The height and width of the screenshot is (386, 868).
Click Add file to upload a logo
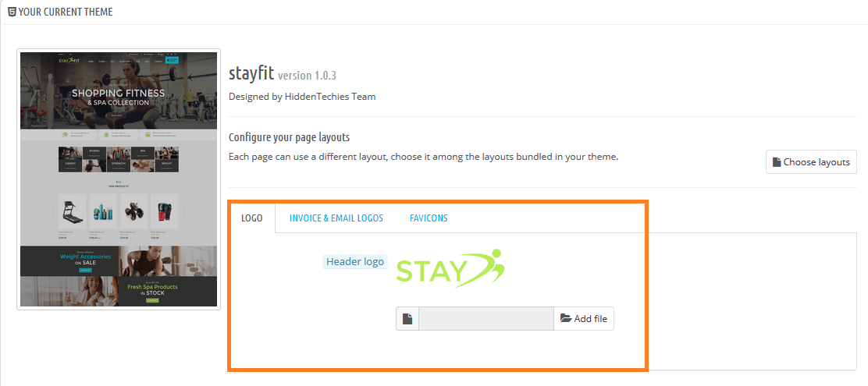584,318
